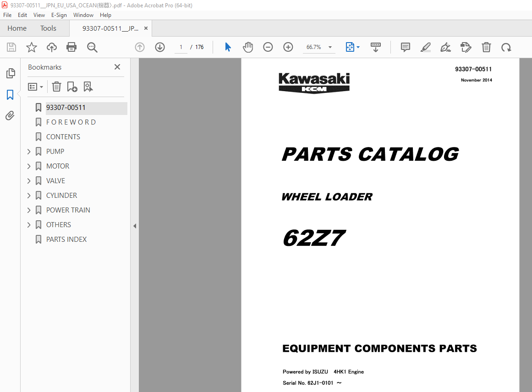
Task: Print the document with printer icon
Action: point(71,47)
